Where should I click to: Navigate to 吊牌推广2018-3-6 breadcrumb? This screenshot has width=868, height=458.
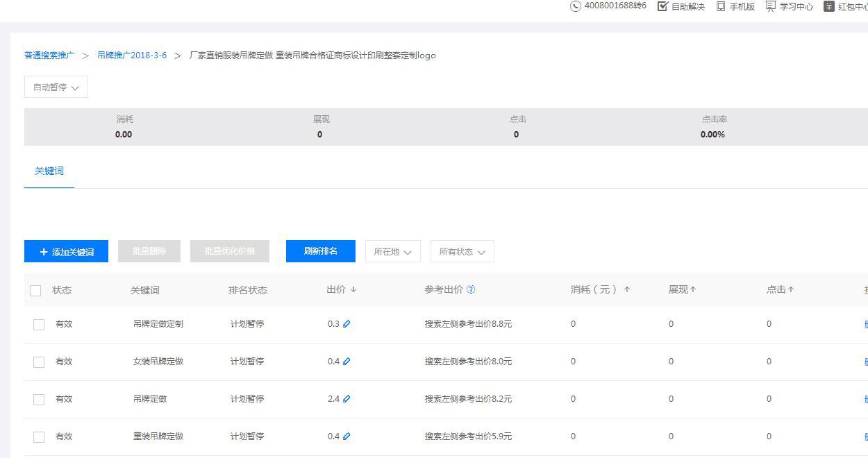click(x=131, y=55)
